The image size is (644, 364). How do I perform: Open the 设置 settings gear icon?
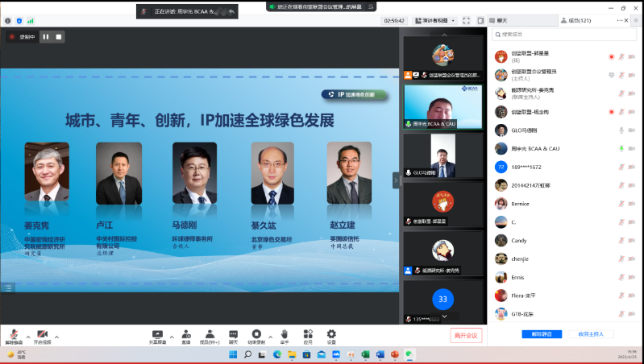point(331,333)
